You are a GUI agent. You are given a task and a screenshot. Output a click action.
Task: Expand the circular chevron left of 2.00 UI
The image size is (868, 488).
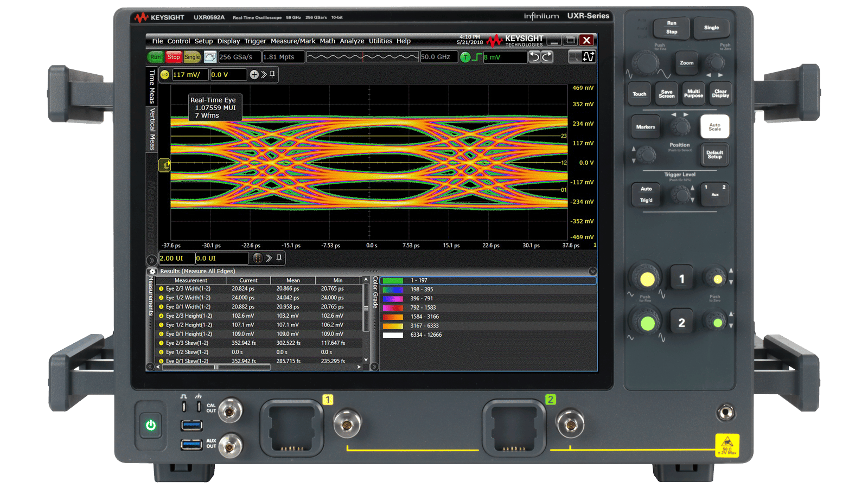coord(152,260)
